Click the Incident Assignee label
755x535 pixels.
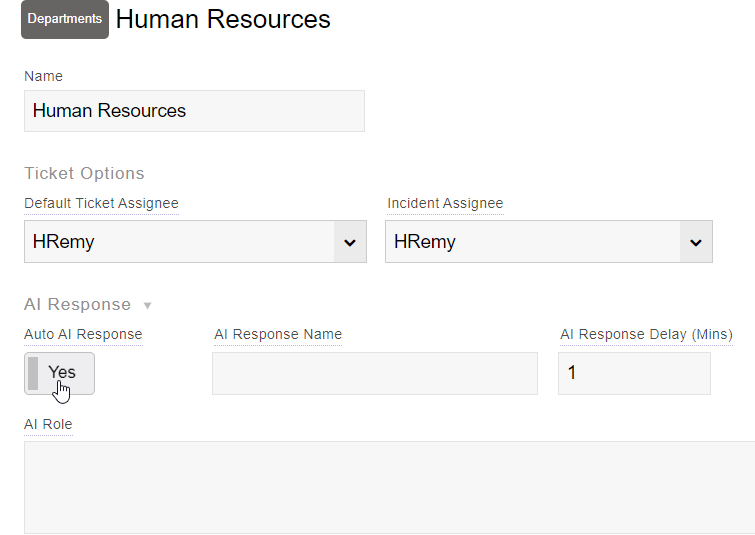click(x=445, y=203)
